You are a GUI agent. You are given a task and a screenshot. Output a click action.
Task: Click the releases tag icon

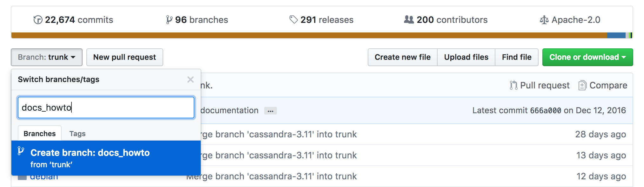293,20
